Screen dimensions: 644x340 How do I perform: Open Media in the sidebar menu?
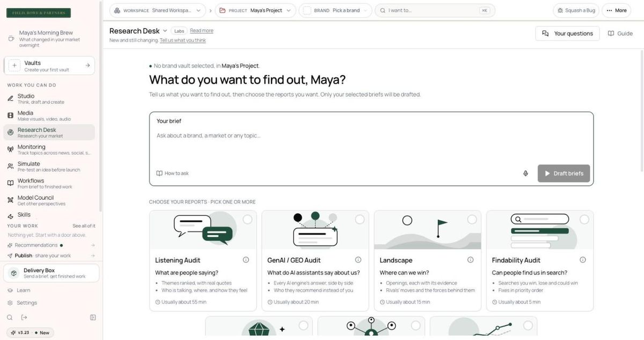tap(49, 115)
